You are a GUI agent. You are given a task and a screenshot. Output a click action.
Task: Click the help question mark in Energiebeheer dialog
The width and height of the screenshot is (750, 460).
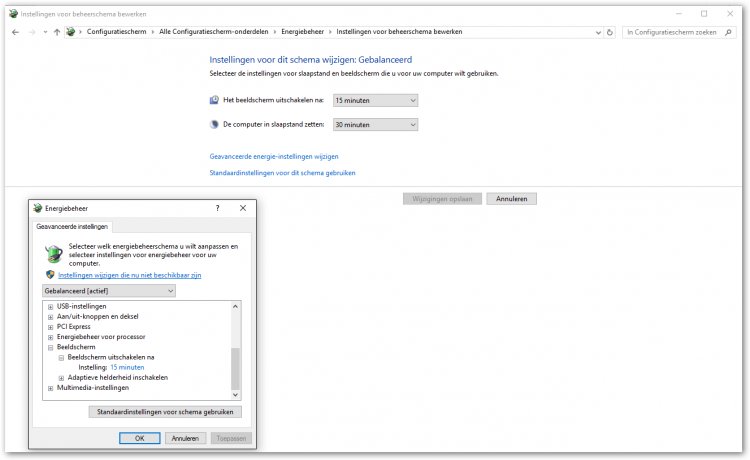[217, 208]
